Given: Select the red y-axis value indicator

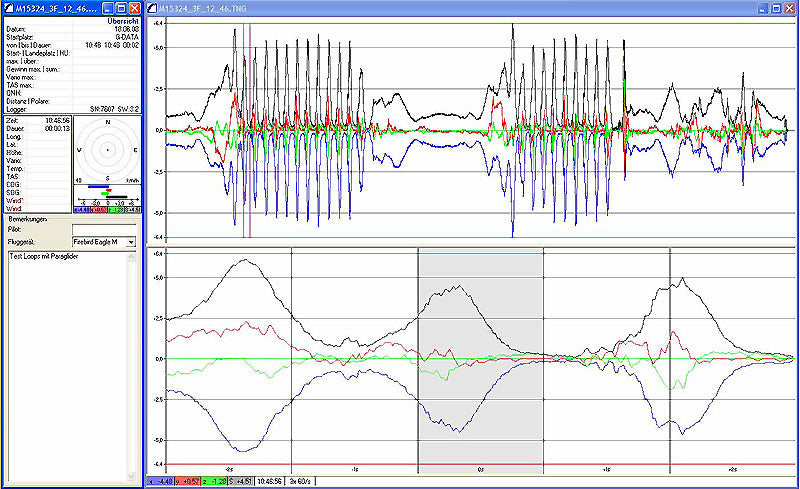Looking at the screenshot, I should click(x=186, y=482).
